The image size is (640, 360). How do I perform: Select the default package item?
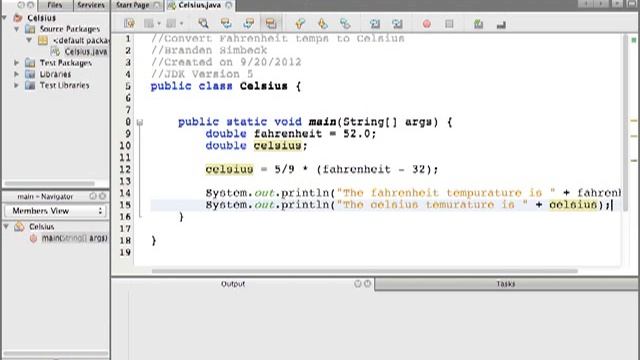pos(81,40)
